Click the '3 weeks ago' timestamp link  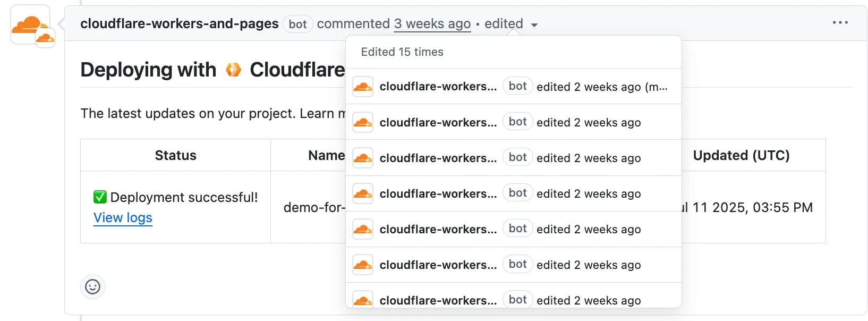click(432, 24)
